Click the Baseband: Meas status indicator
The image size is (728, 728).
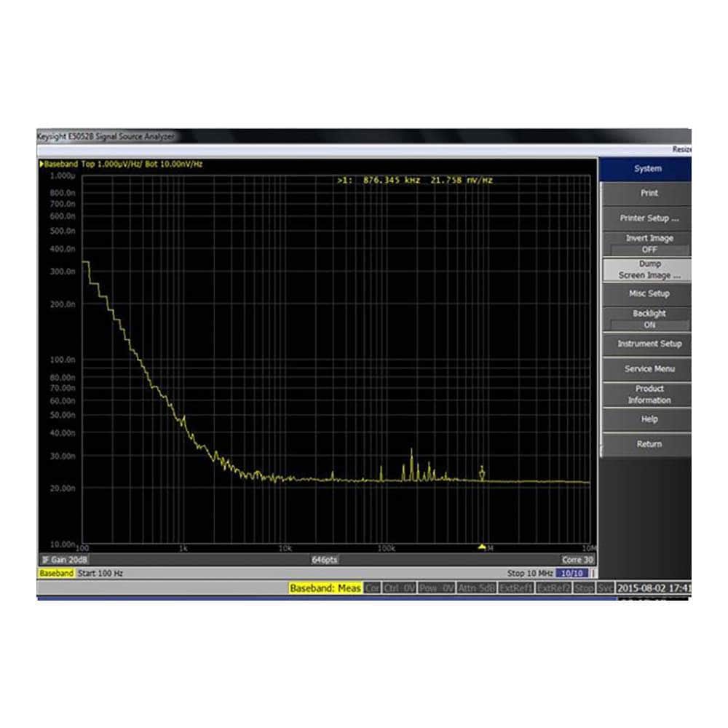pos(325,588)
